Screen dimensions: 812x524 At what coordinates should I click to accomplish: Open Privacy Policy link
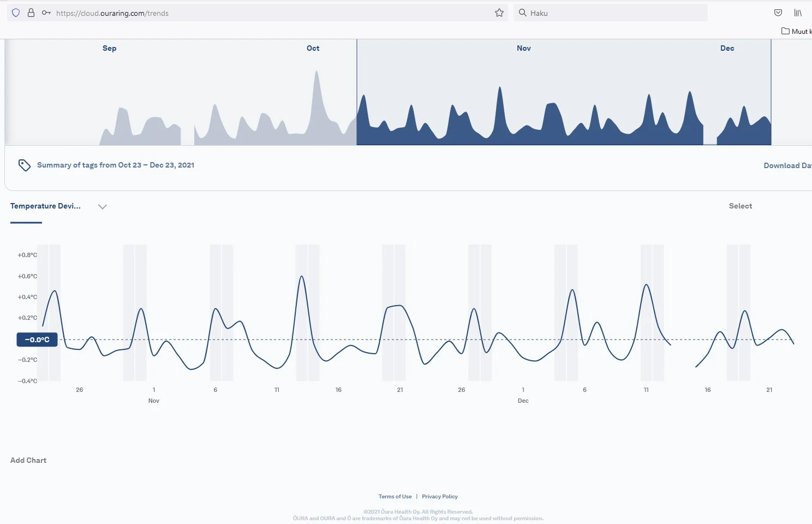click(x=439, y=497)
